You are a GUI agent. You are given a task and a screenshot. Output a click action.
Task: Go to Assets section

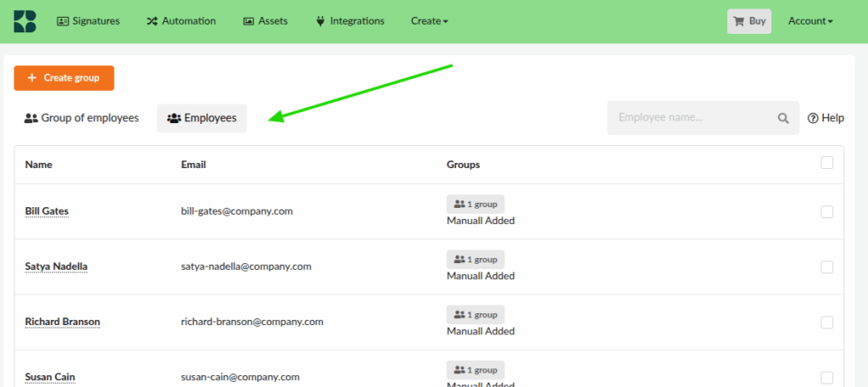(x=265, y=21)
